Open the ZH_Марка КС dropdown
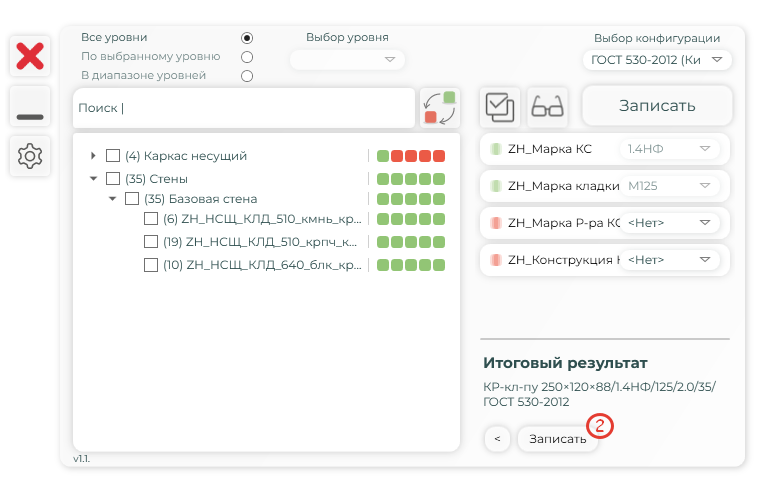The height and width of the screenshot is (501, 762). pos(669,149)
